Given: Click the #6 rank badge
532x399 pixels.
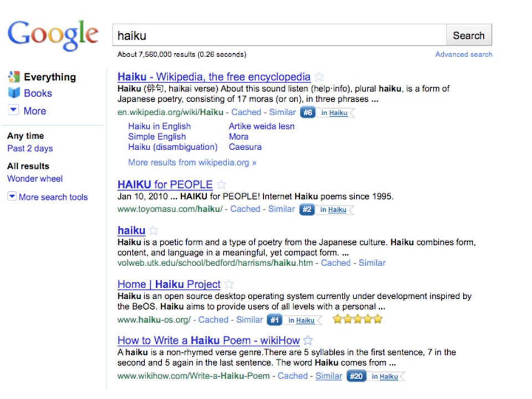Looking at the screenshot, I should point(308,112).
